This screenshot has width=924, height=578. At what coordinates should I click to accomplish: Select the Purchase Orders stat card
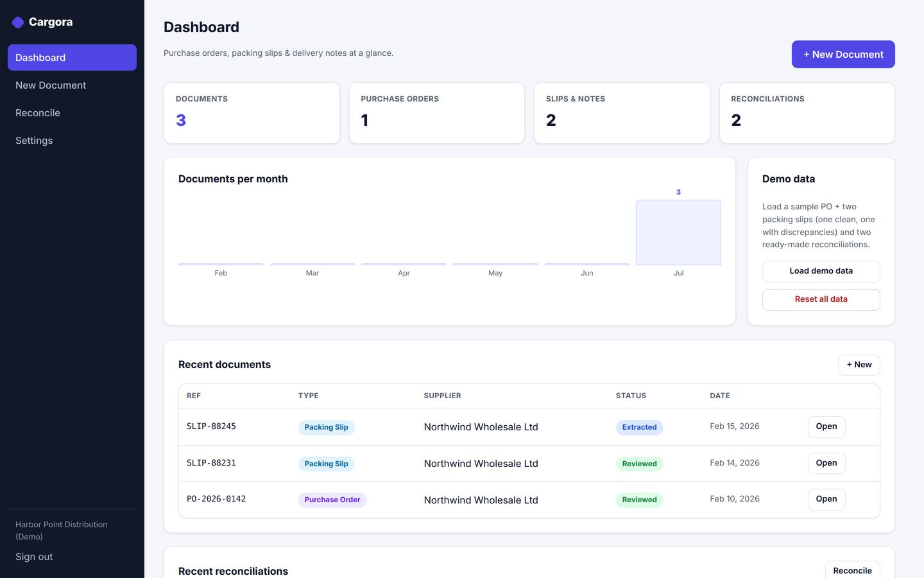tap(437, 113)
